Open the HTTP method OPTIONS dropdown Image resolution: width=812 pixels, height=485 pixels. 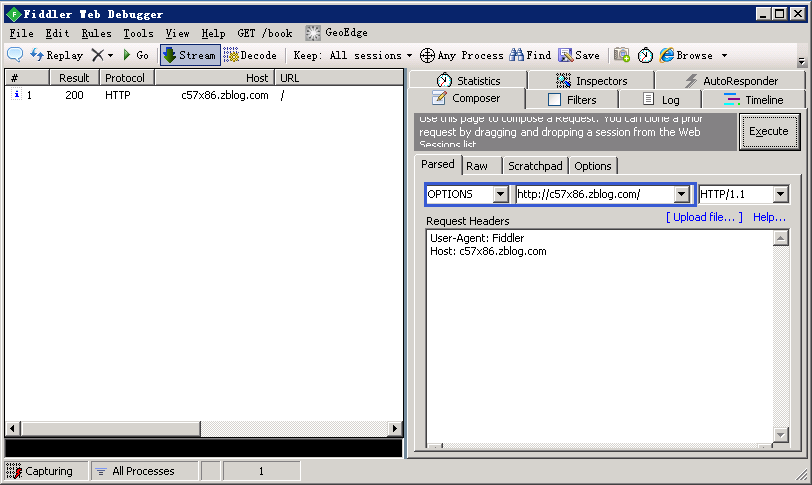click(x=500, y=194)
